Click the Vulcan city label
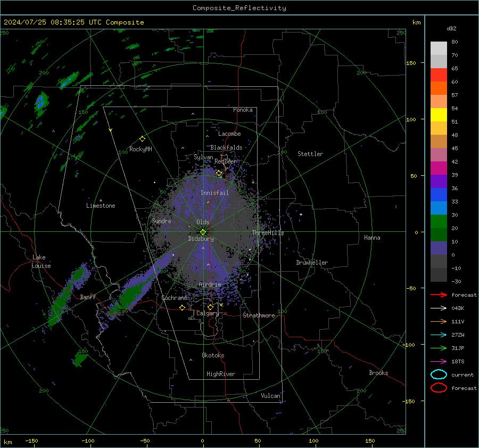Viewport: 479px width, 448px height. pos(271,396)
